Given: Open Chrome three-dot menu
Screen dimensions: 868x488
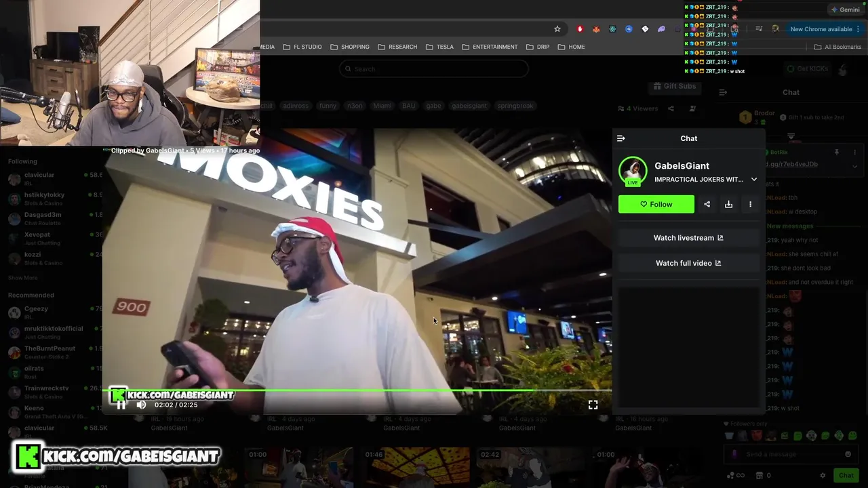Looking at the screenshot, I should tap(859, 29).
